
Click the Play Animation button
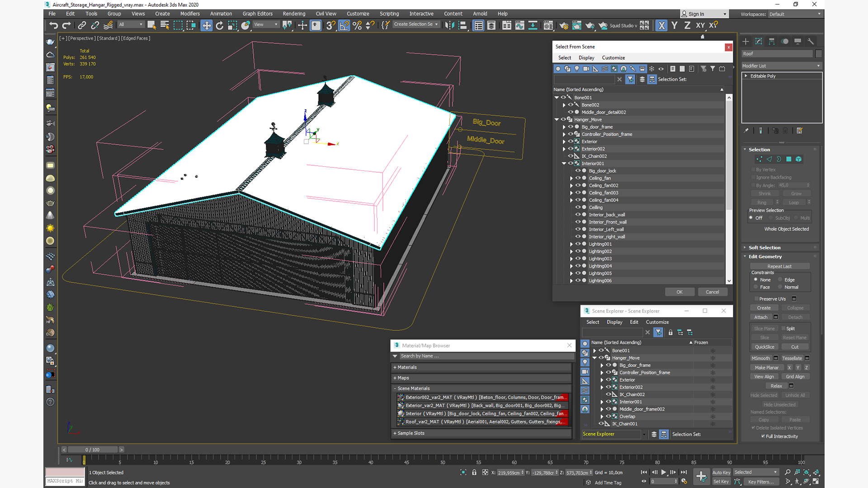[664, 472]
